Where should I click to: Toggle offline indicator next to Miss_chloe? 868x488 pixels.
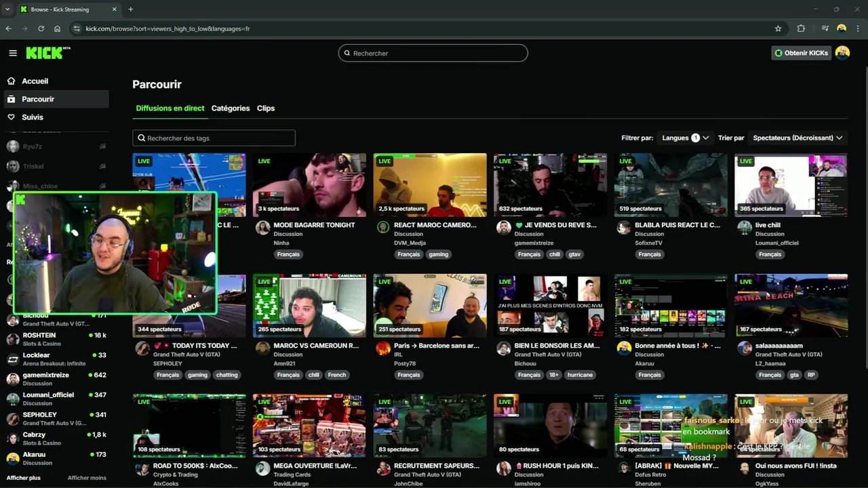(x=102, y=186)
